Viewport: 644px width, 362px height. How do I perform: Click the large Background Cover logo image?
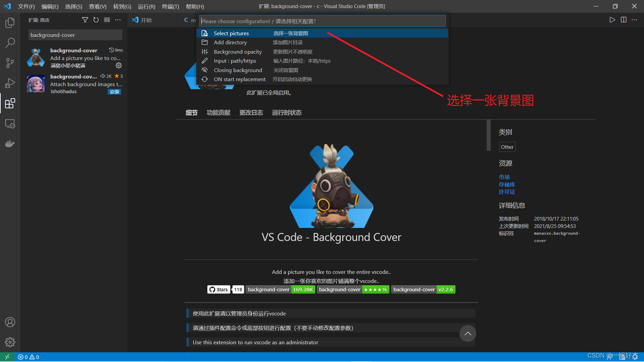coord(331,186)
